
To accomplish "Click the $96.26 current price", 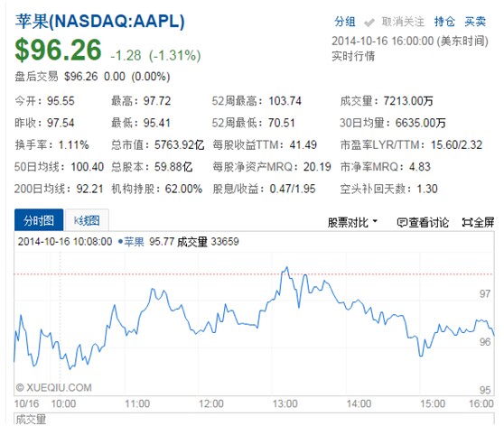I will point(58,50).
